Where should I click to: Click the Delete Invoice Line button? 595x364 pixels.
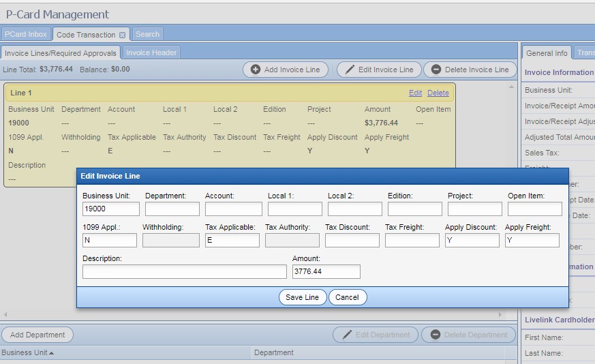pos(470,70)
